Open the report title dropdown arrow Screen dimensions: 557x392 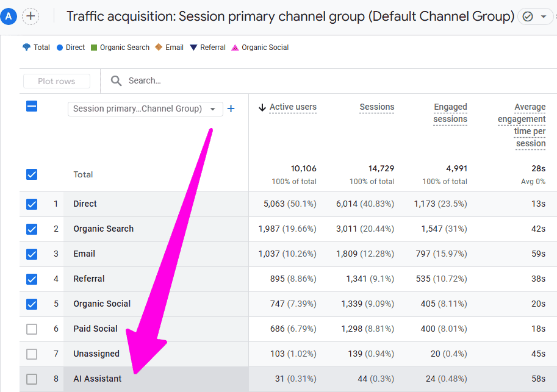[x=544, y=16]
